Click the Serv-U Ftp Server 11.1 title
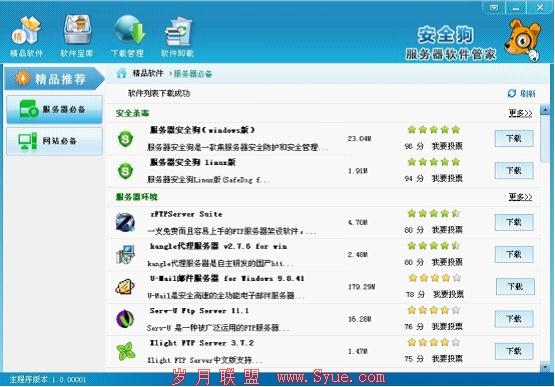This screenshot has width=555, height=387. click(199, 311)
